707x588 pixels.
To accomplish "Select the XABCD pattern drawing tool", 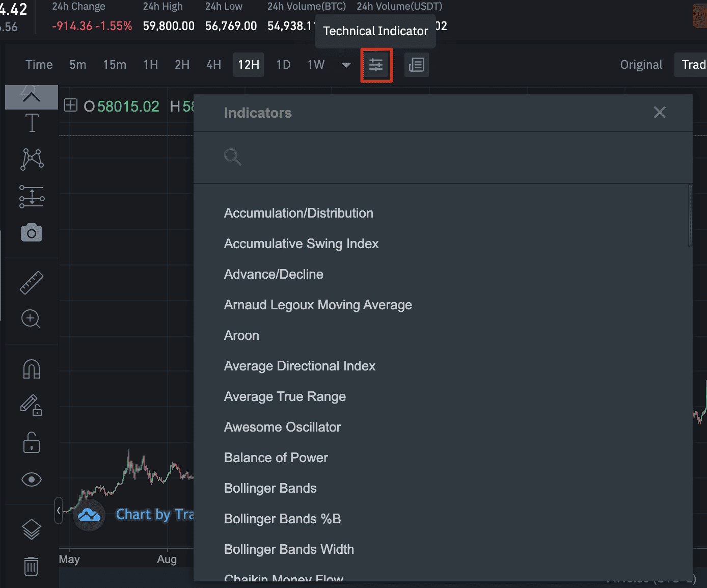I will pyautogui.click(x=32, y=159).
